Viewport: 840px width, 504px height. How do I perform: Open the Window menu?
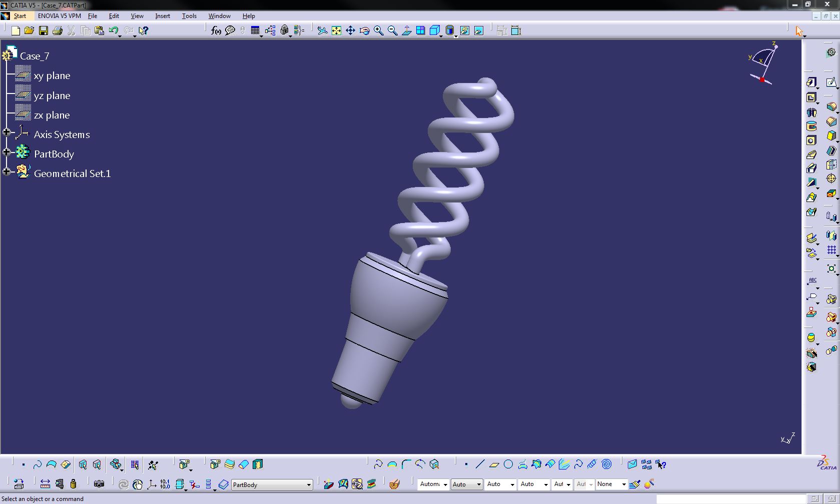(x=219, y=16)
